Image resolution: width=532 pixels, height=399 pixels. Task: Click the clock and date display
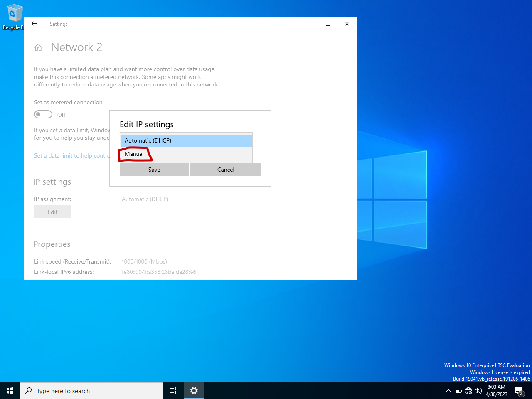point(496,391)
